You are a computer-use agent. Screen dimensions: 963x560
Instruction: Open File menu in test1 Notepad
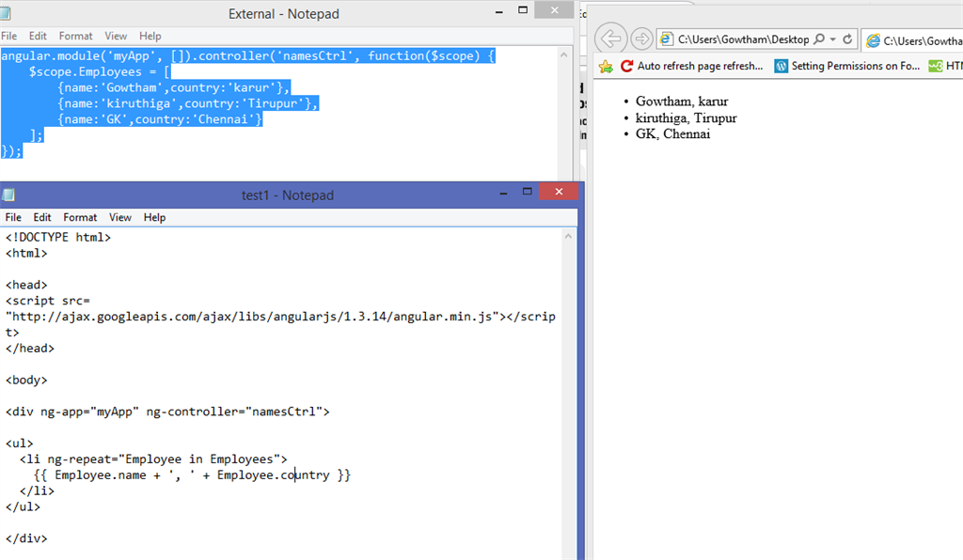click(x=13, y=217)
